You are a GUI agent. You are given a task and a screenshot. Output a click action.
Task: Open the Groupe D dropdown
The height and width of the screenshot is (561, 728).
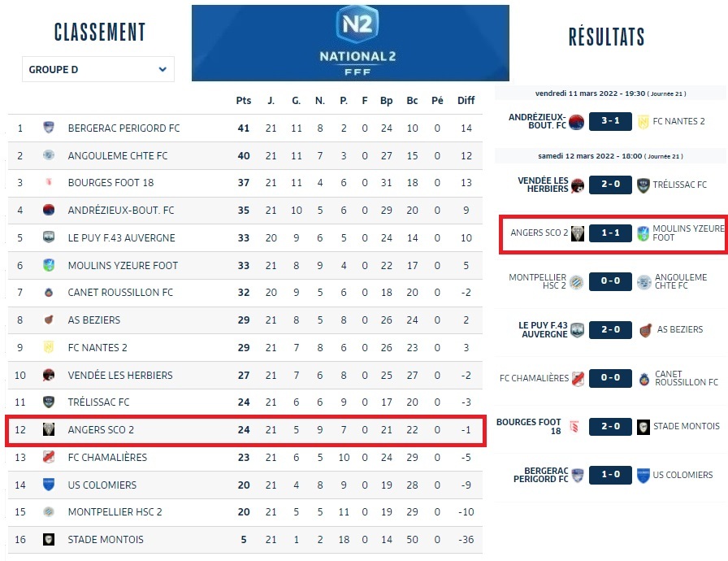coord(97,70)
